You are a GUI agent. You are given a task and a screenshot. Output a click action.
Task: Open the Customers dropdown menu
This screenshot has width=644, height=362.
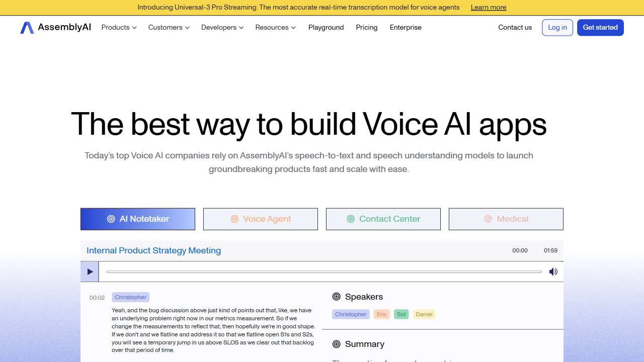[169, 28]
